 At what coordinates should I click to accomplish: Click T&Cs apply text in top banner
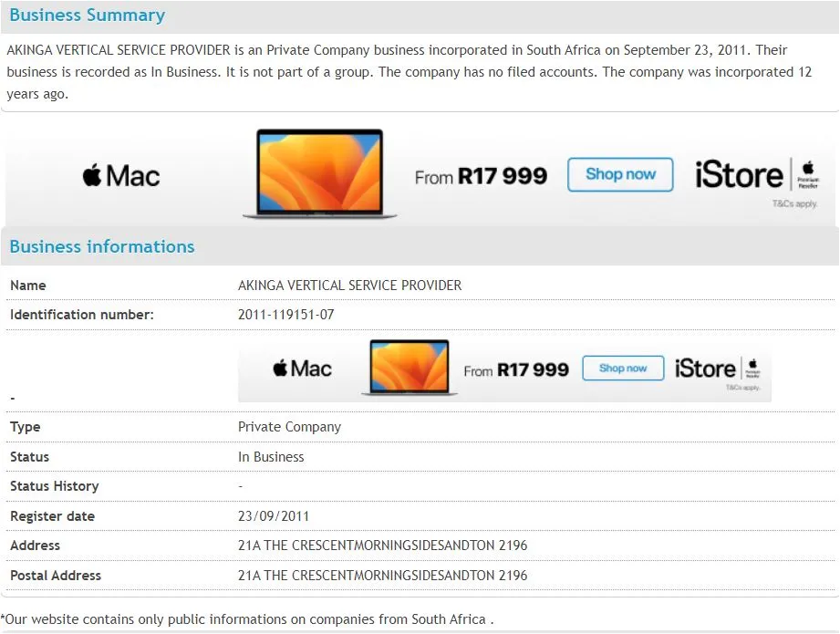(794, 203)
